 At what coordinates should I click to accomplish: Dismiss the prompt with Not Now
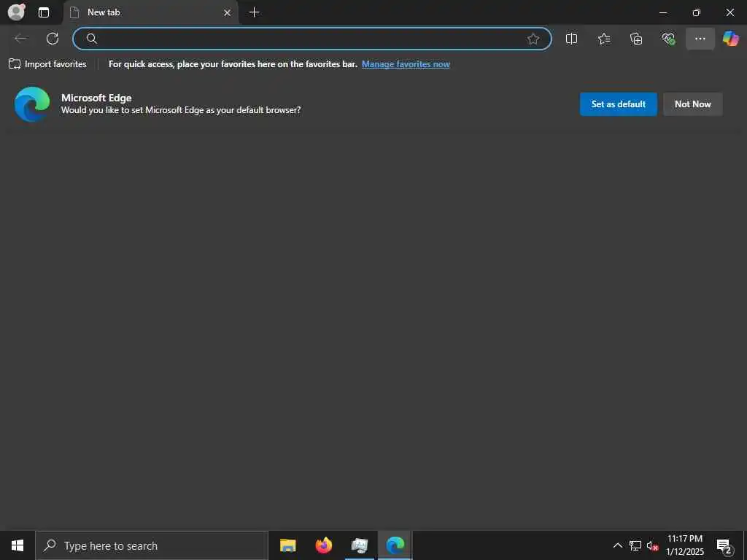(693, 104)
